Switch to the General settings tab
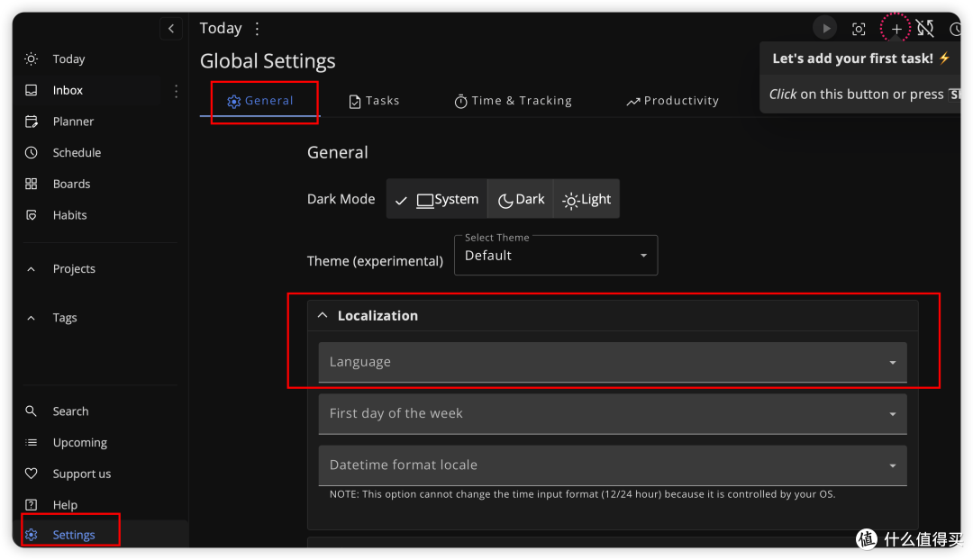Screen dimensions: 973x560 (x=260, y=101)
